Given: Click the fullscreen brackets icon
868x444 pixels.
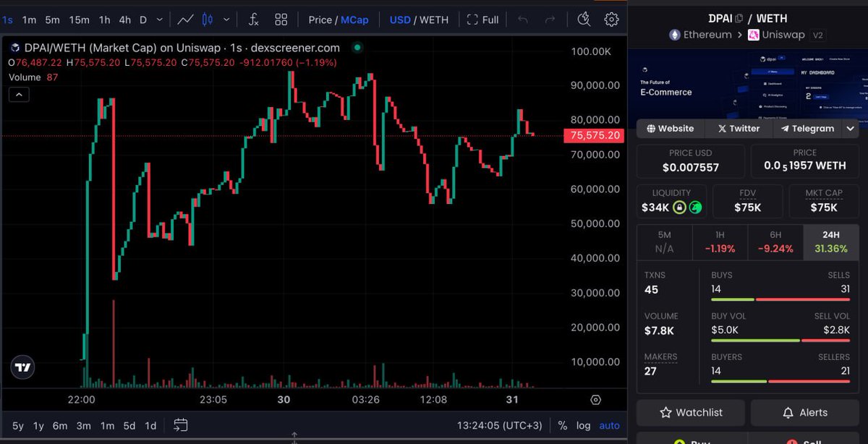Looking at the screenshot, I should (x=472, y=20).
